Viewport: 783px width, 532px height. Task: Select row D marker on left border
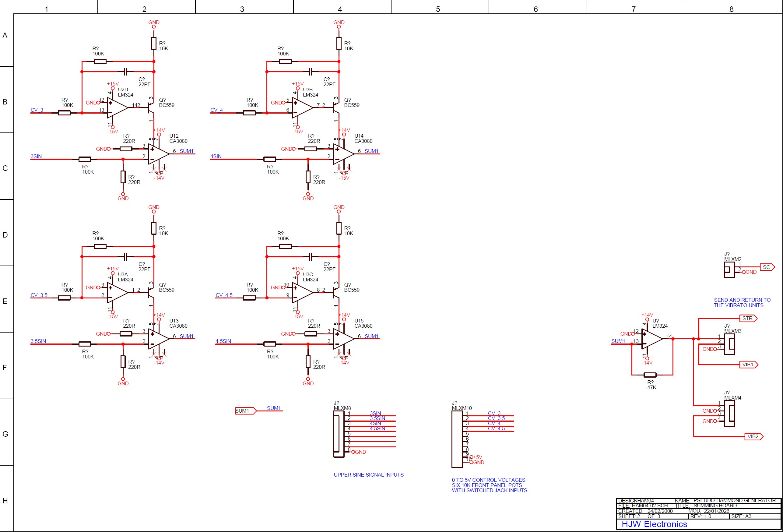click(x=5, y=235)
